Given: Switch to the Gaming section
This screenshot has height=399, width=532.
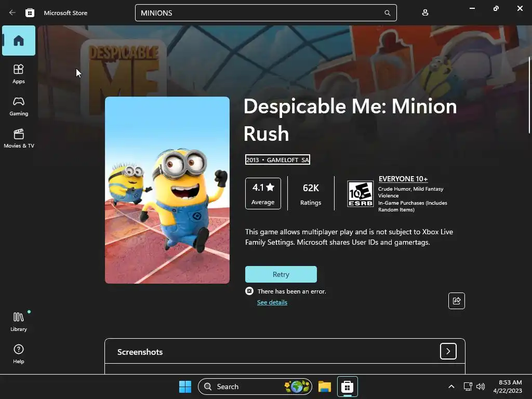Looking at the screenshot, I should [x=19, y=106].
